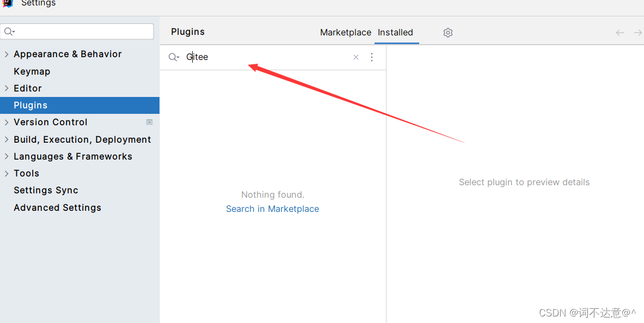Focus the Gitee plugin search field
644x323 pixels.
click(267, 57)
